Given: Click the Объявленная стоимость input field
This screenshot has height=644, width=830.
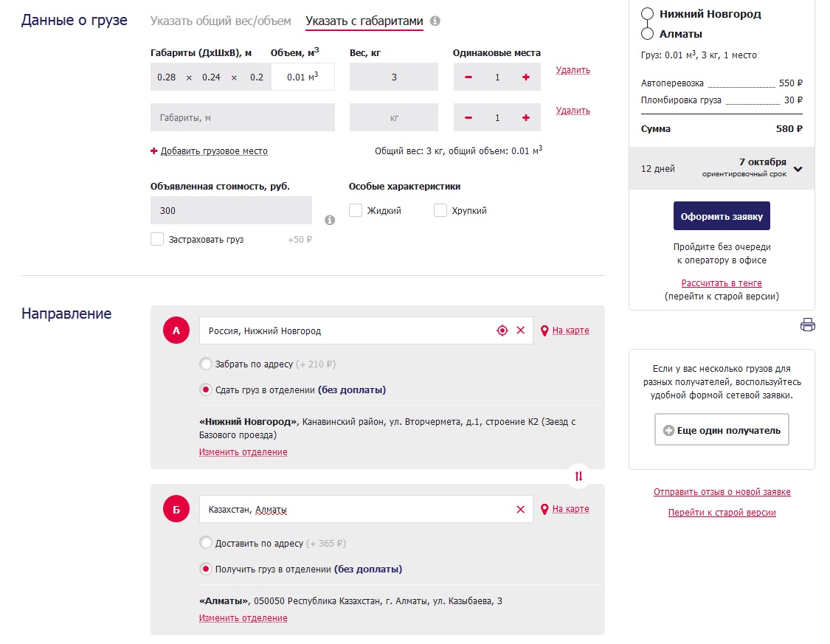Looking at the screenshot, I should (231, 211).
